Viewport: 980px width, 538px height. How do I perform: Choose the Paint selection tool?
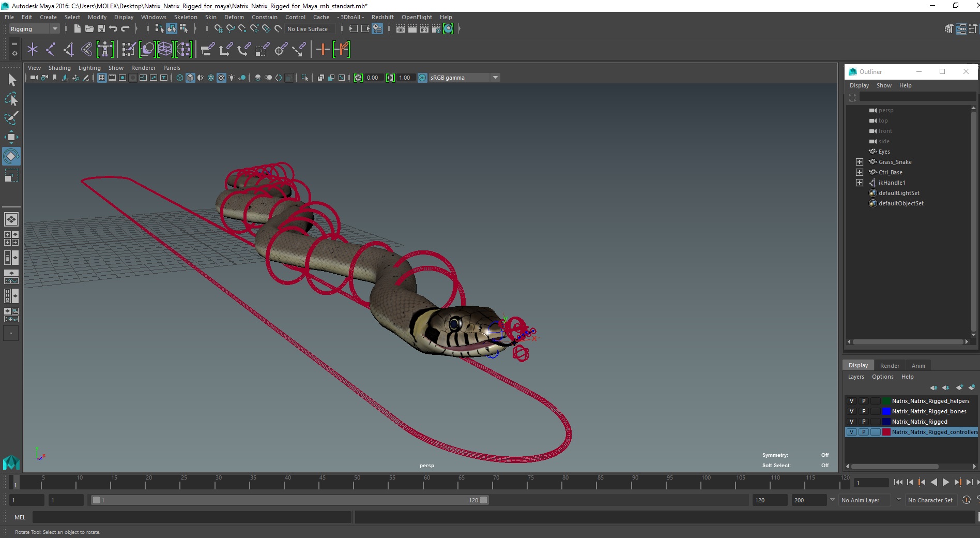(11, 118)
